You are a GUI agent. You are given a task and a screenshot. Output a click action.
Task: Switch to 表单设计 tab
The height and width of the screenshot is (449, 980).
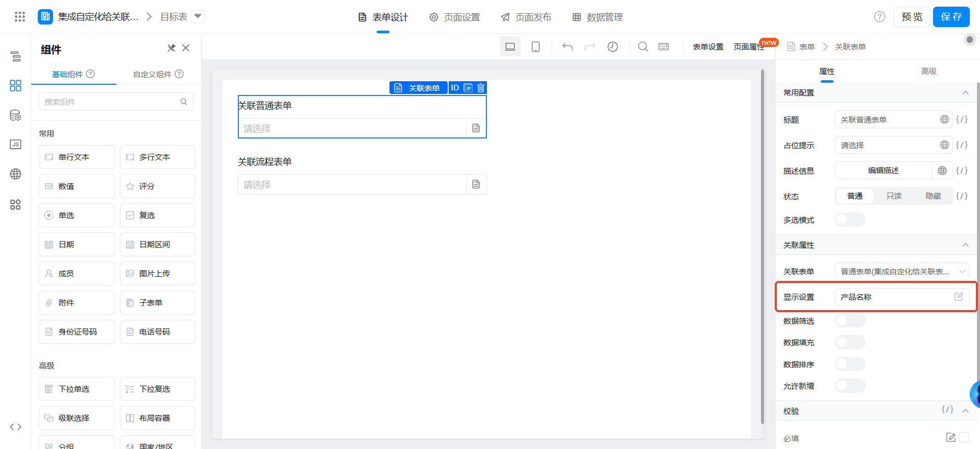383,17
